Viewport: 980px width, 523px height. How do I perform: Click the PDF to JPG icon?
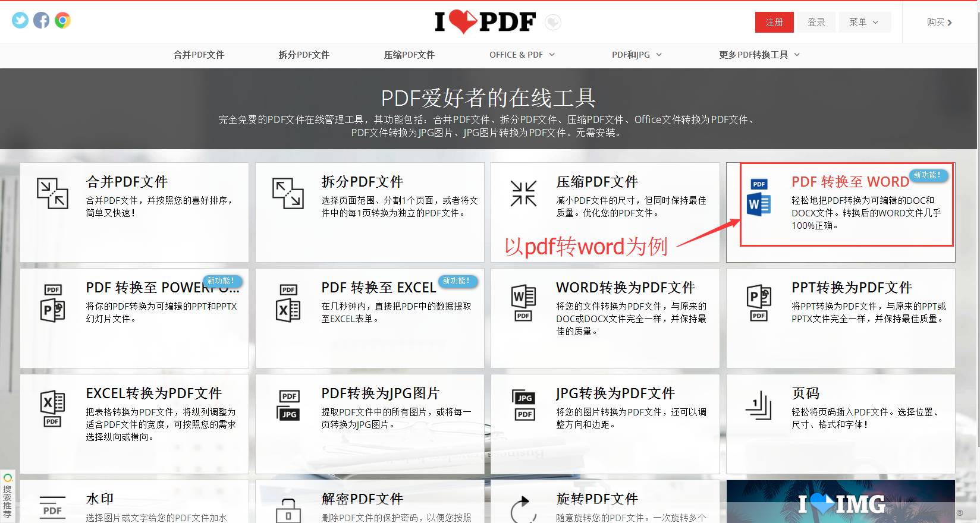pyautogui.click(x=289, y=405)
